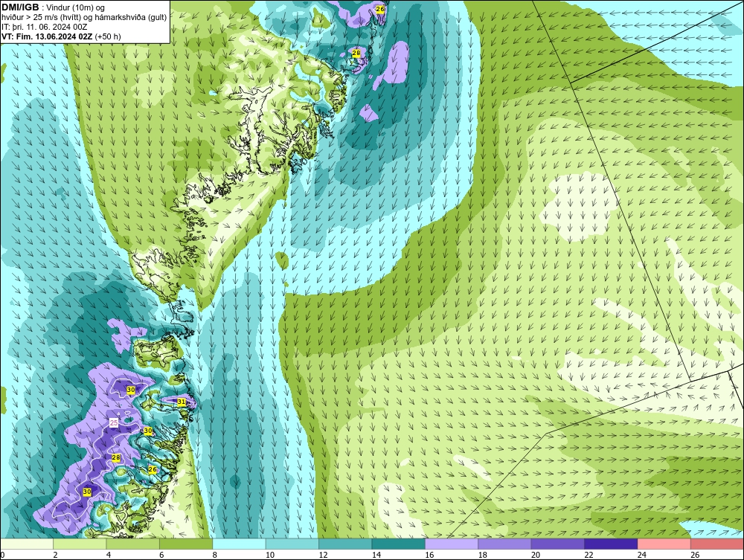Click the 'VT: Fim. 13.06.2024 02Z' valid time
The width and height of the screenshot is (744, 560).
[47, 36]
